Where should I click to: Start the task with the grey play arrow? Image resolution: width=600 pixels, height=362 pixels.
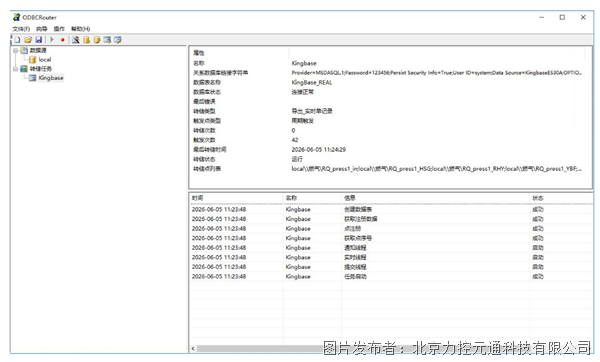tap(52, 40)
